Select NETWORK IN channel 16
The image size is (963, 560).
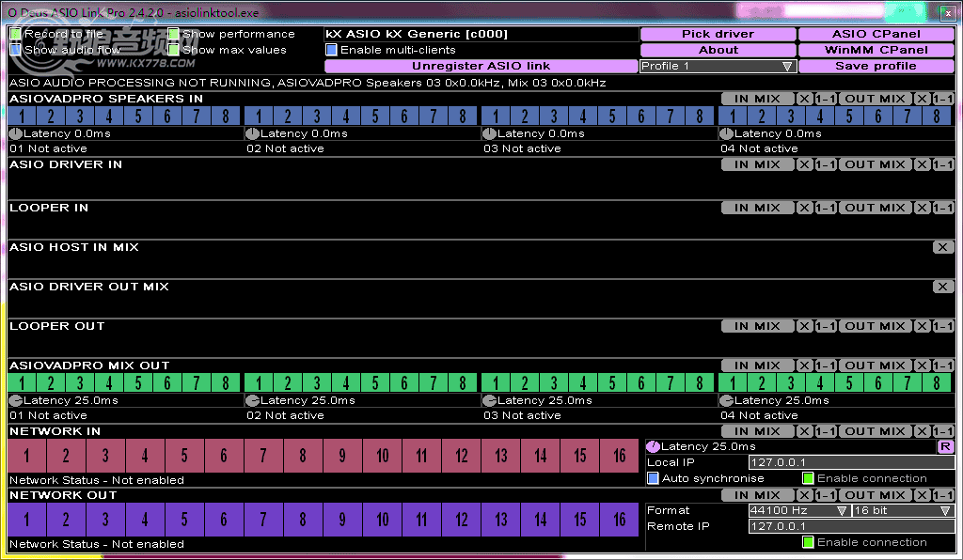tap(619, 456)
